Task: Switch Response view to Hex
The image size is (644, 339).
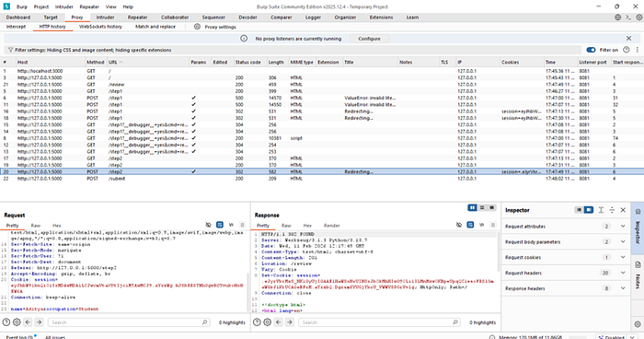Action: (x=307, y=226)
